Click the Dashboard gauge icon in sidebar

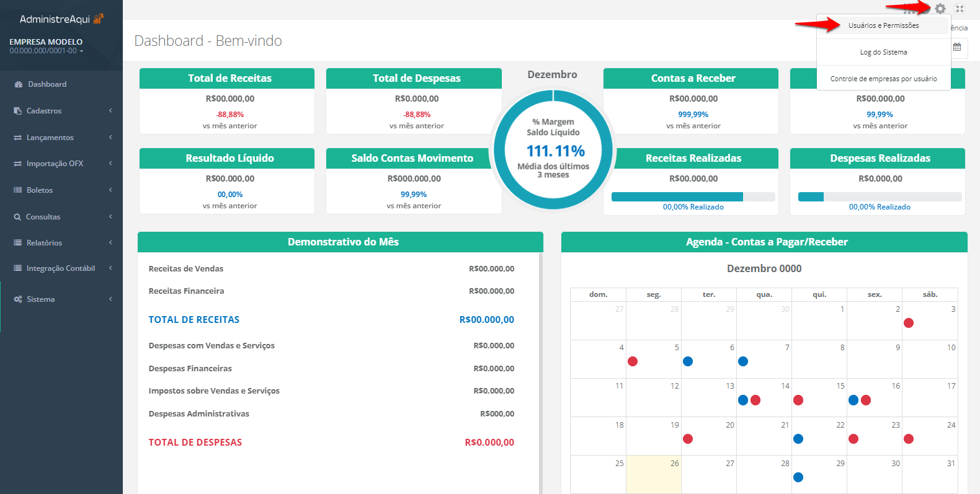tap(18, 84)
